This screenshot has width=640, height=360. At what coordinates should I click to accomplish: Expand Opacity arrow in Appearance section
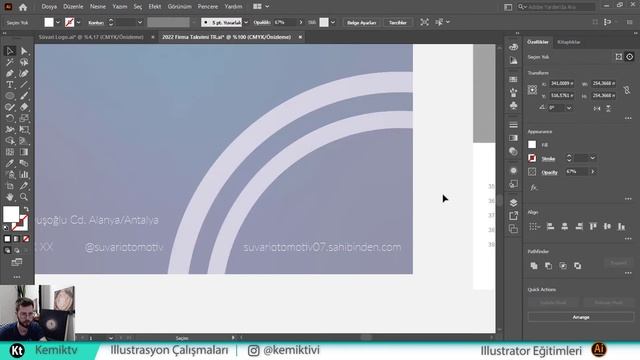click(593, 172)
